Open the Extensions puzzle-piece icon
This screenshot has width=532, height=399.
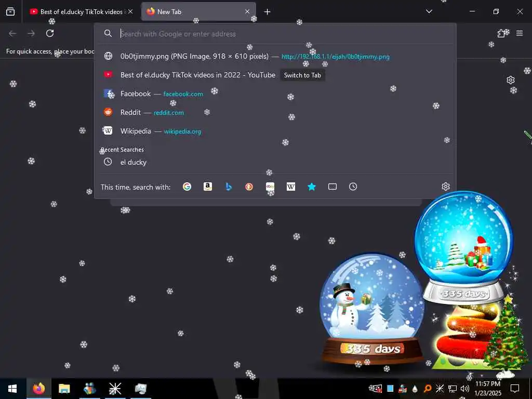click(x=501, y=33)
